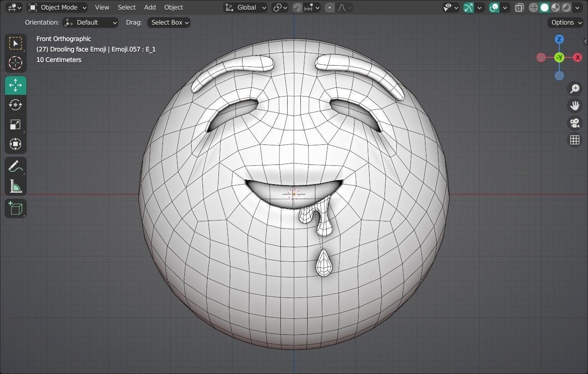The image size is (588, 374).
Task: Switch perspective/orthographic with grid icon
Action: (575, 140)
